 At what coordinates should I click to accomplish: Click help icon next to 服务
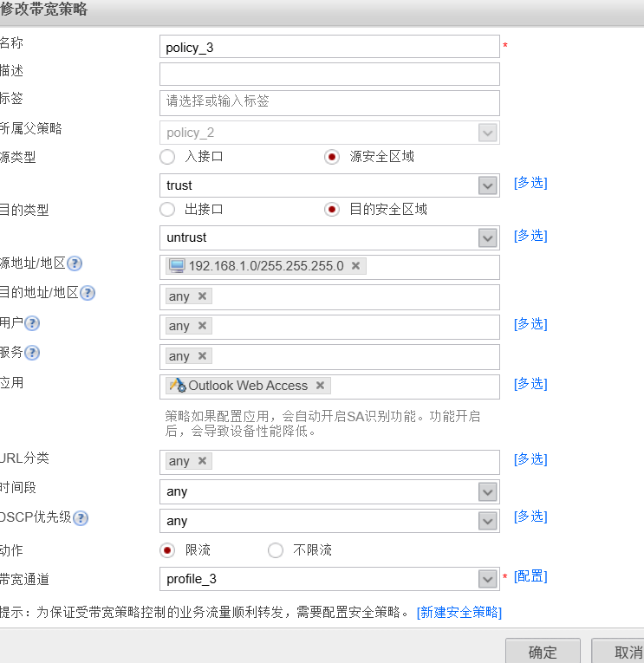click(x=32, y=353)
